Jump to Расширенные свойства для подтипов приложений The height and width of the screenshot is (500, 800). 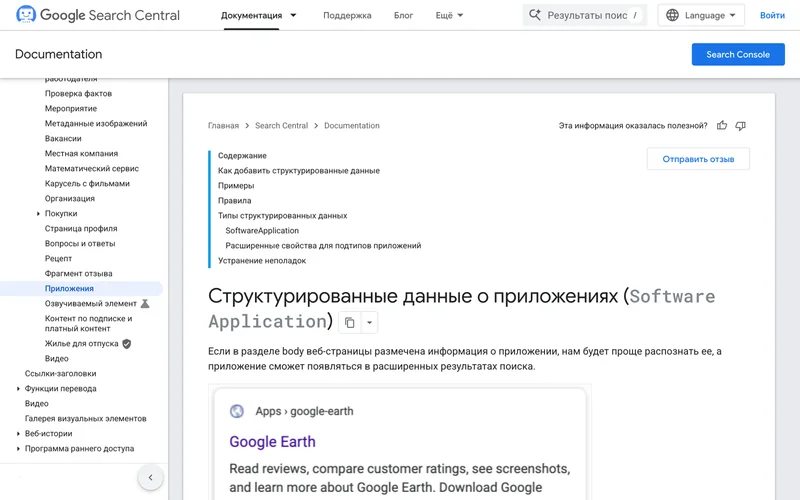click(x=323, y=245)
